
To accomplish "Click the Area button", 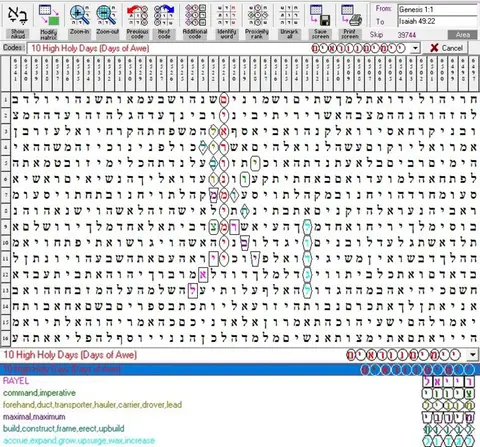I will click(x=463, y=35).
